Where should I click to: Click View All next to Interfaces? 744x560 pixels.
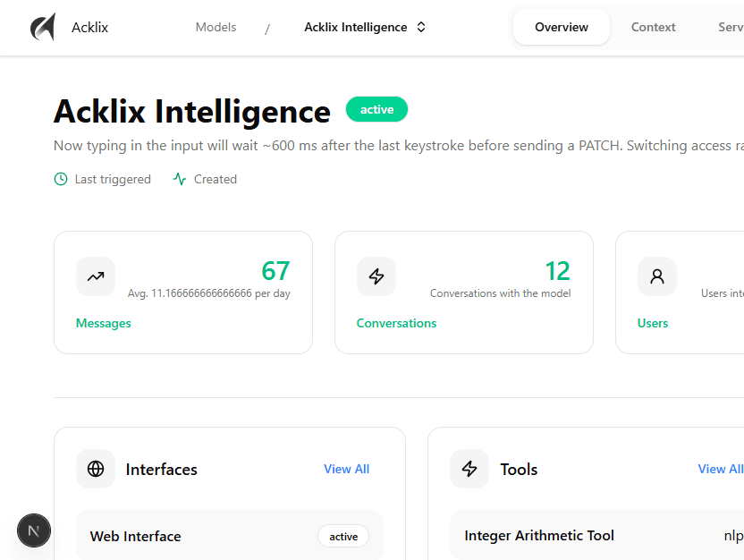(x=347, y=469)
